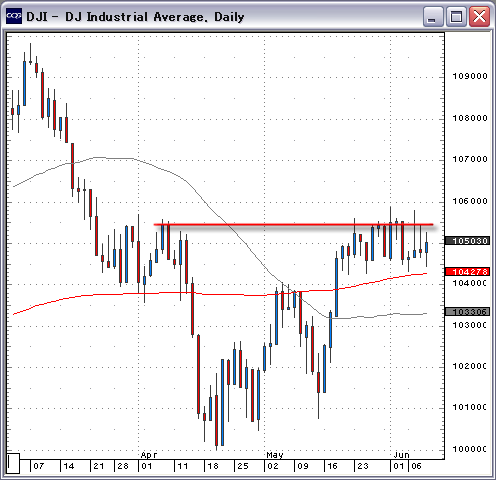Click the 102000 price axis label
This screenshot has width=496, height=480.
[469, 366]
